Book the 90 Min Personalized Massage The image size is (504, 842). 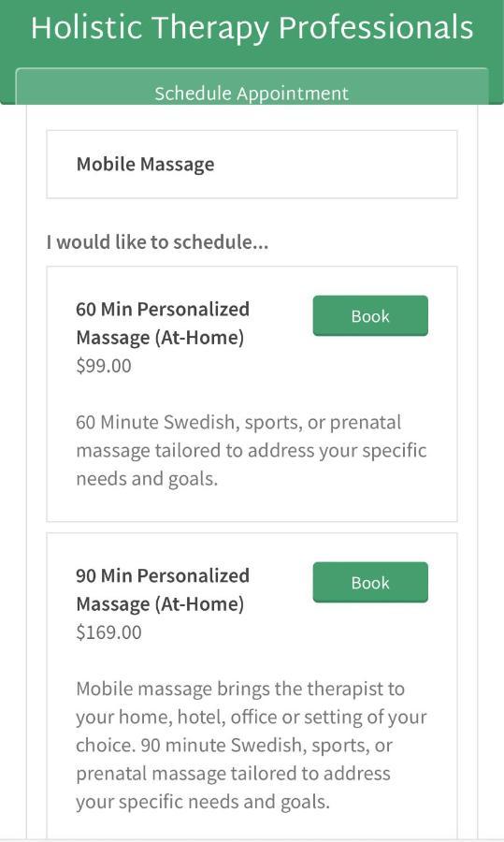point(370,582)
